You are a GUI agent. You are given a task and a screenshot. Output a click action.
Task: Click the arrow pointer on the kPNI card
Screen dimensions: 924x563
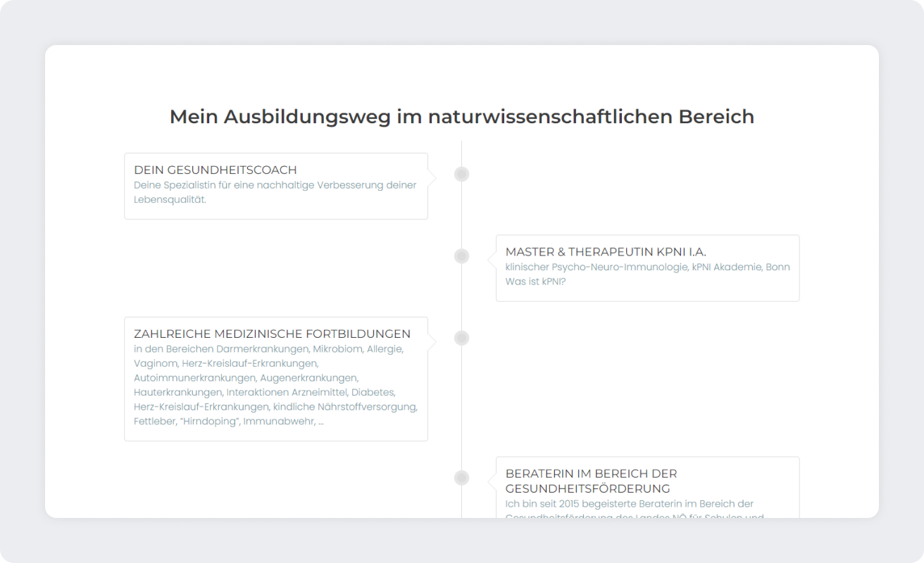pyautogui.click(x=492, y=260)
